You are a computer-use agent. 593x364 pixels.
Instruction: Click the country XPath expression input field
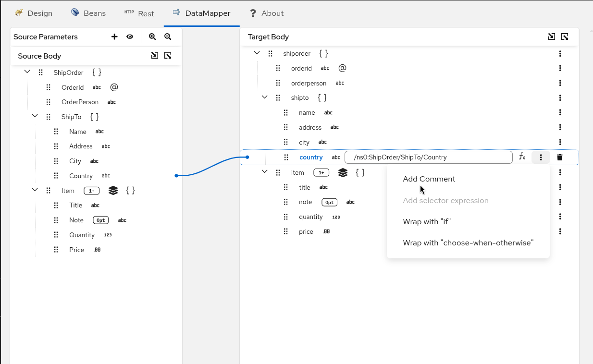pyautogui.click(x=429, y=157)
